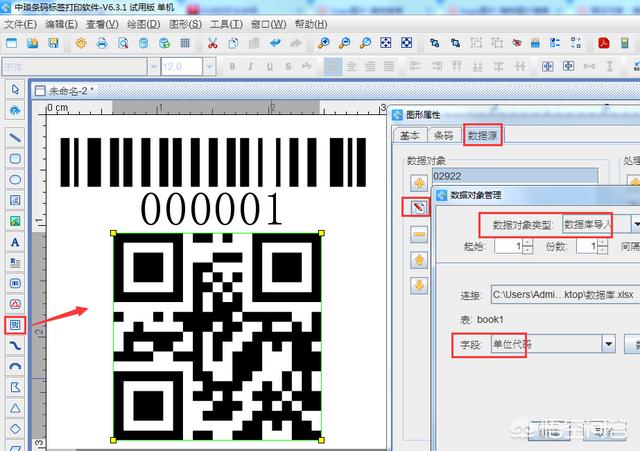Image resolution: width=640 pixels, height=451 pixels.
Task: Copy the selection with the copy icon
Action: coord(233,42)
